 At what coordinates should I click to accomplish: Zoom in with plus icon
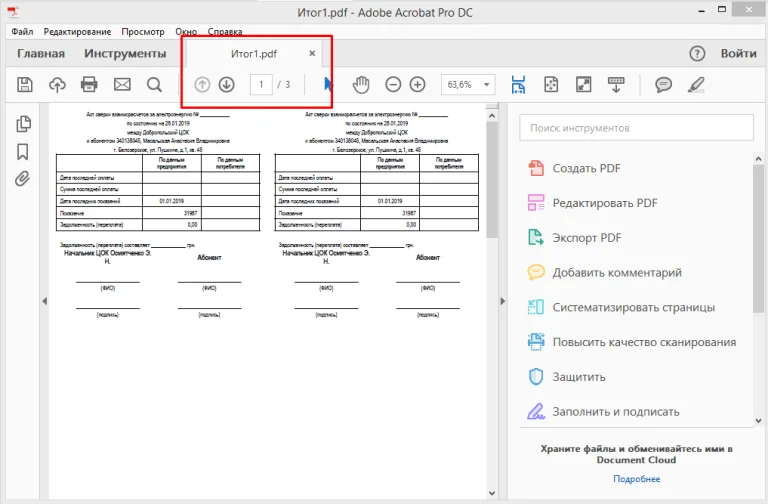417,85
